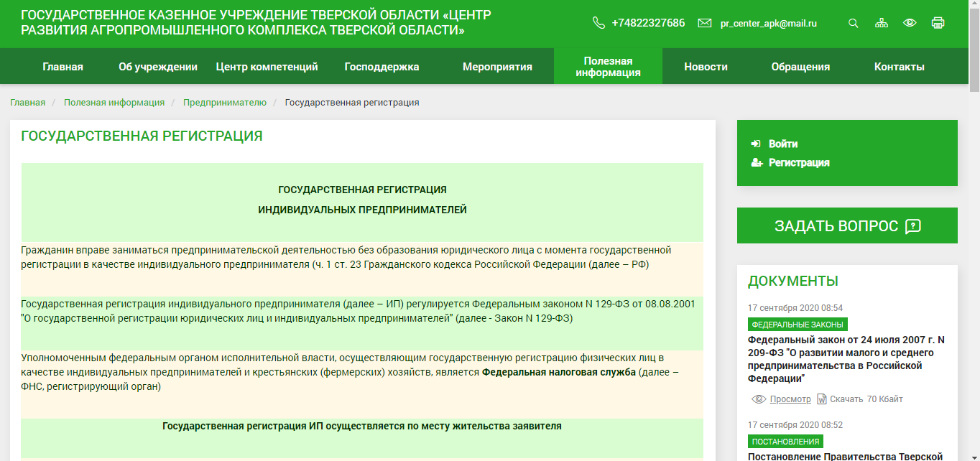Click the date 17 сентября 2020 08:52
Viewport: 980px width, 461px height.
[795, 425]
